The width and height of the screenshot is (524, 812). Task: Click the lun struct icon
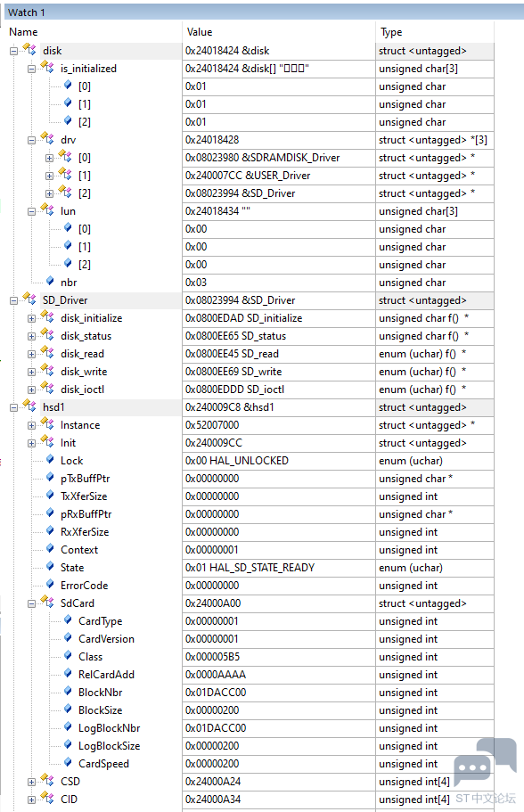point(47,210)
